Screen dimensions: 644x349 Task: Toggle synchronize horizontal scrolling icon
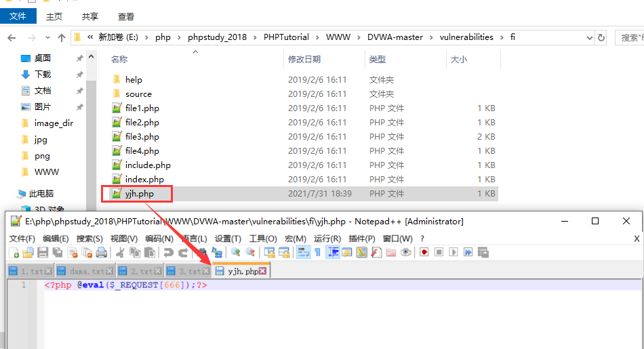pos(284,253)
